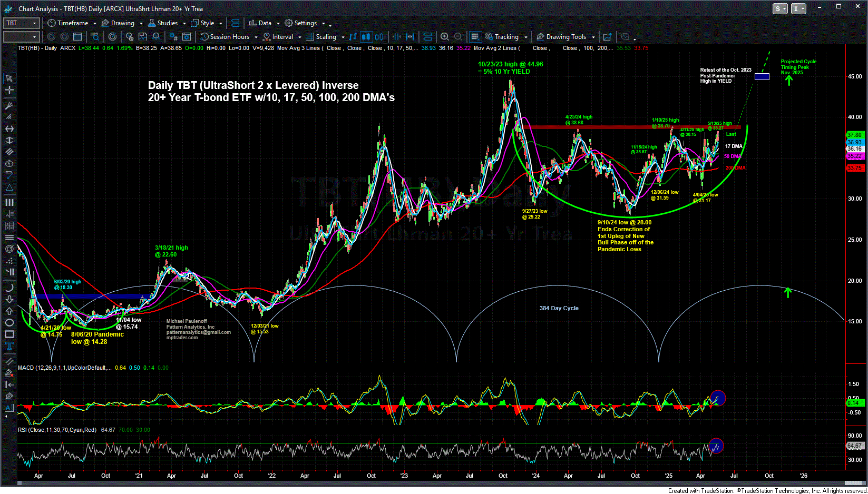Select the text annotation tool

[9, 346]
